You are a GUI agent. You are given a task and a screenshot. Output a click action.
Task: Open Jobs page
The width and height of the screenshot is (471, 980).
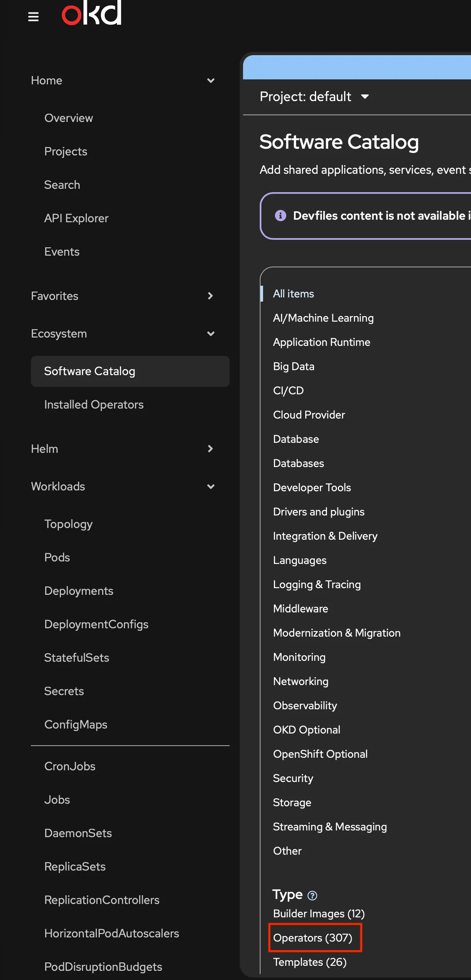point(57,800)
